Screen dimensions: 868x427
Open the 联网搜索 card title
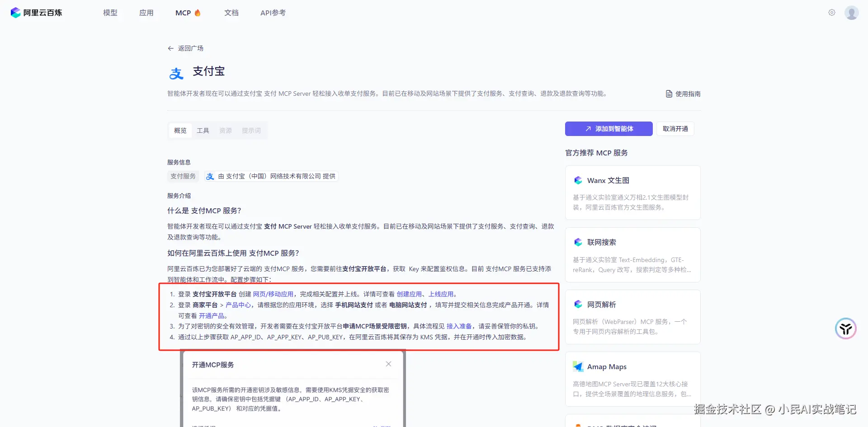click(x=602, y=242)
